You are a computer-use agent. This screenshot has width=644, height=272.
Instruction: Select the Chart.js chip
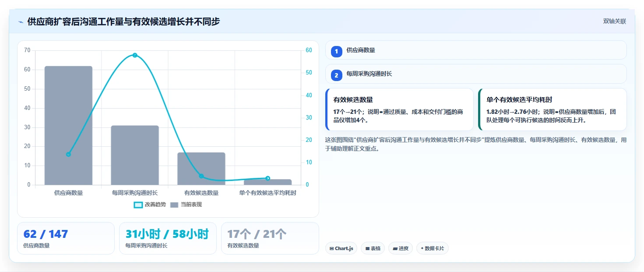[341, 248]
